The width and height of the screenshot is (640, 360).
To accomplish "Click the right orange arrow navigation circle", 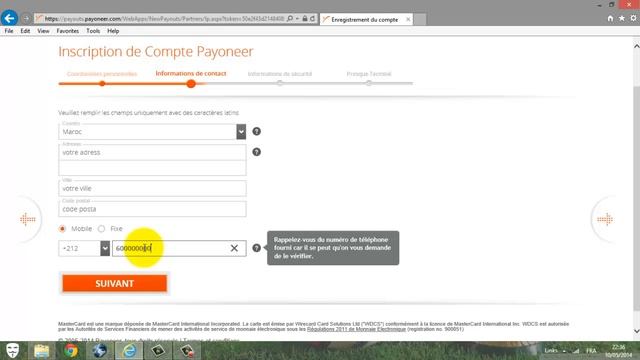I will click(605, 219).
